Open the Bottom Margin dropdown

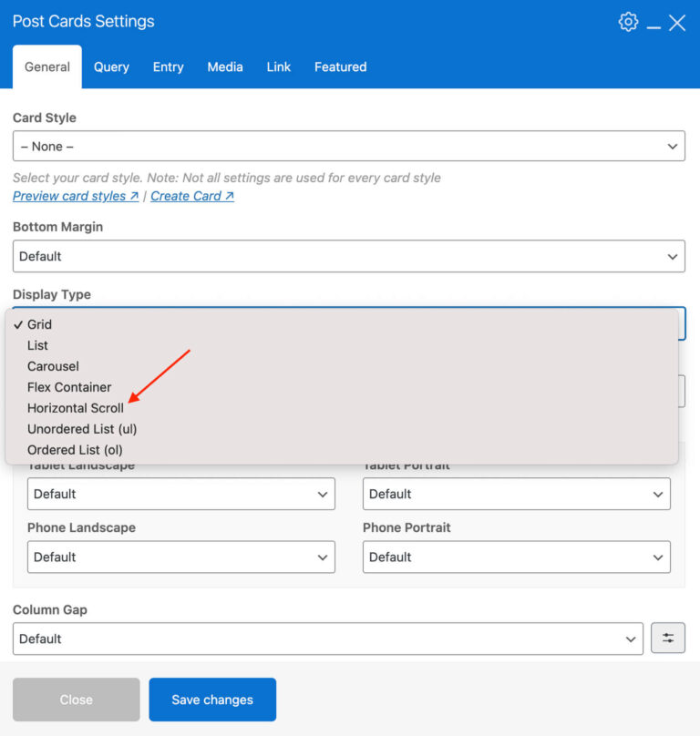click(x=349, y=256)
